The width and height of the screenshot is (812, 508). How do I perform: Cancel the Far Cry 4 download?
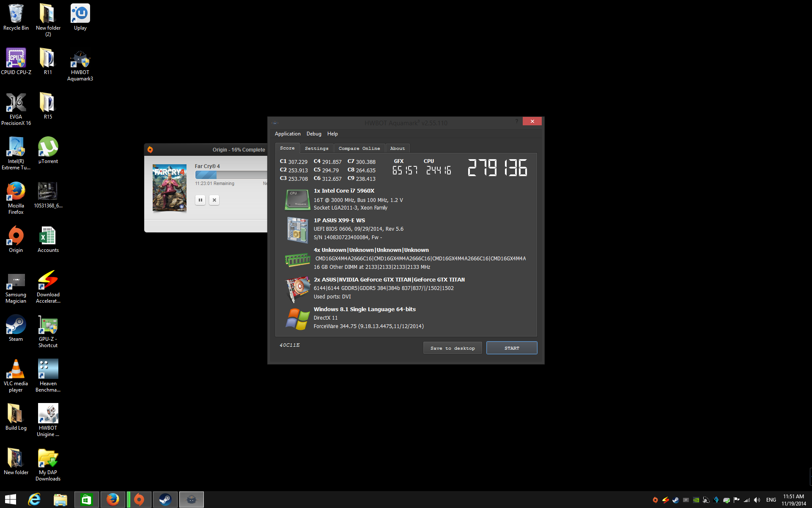pyautogui.click(x=214, y=200)
